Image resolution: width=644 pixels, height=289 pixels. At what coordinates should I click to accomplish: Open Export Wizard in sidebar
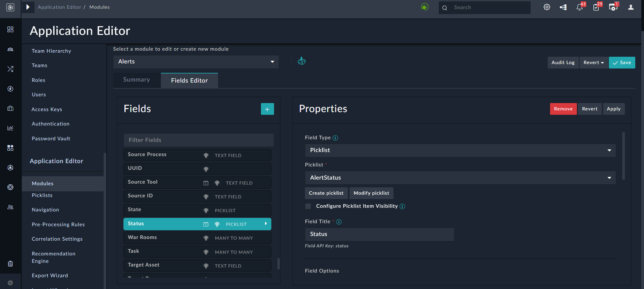(50, 276)
